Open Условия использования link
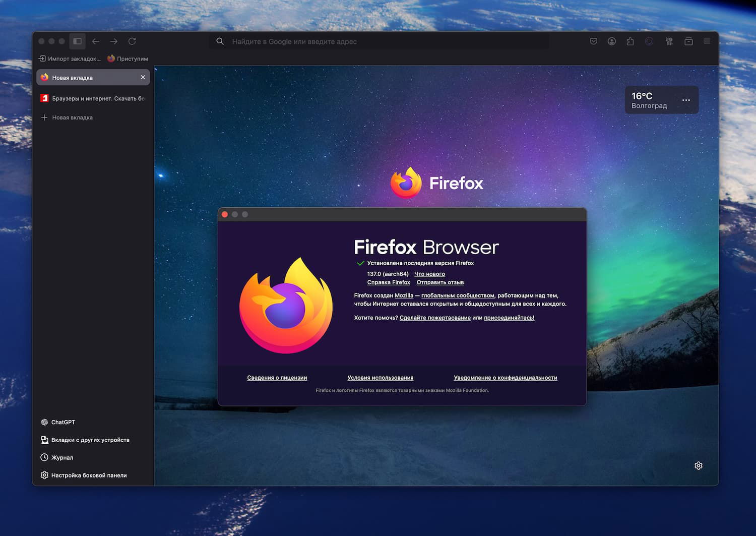Viewport: 756px width, 536px height. click(x=381, y=378)
